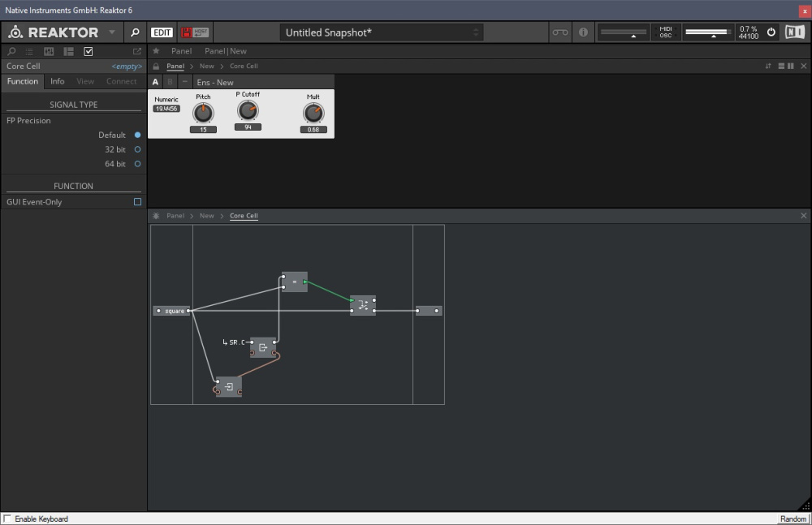812x525 pixels.
Task: Click the Mult value field 0.68
Action: click(313, 130)
